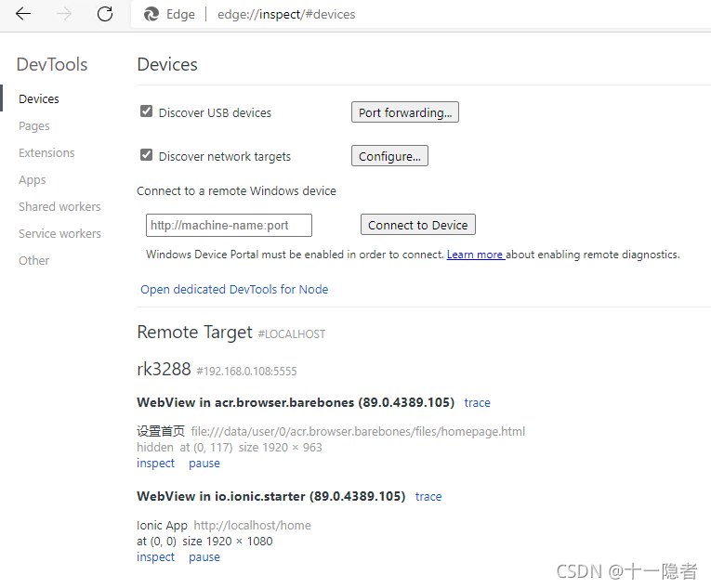Click the 'Ionic App' page title
Screen dimensions: 711x588
coord(162,525)
